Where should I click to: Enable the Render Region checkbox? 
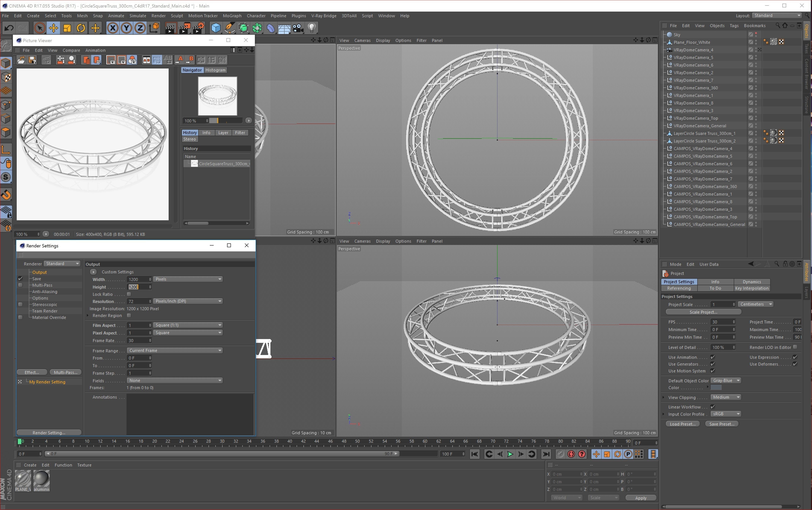tap(129, 315)
